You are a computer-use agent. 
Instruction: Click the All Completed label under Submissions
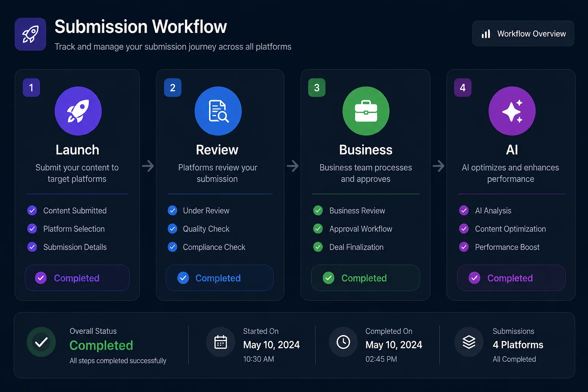514,359
